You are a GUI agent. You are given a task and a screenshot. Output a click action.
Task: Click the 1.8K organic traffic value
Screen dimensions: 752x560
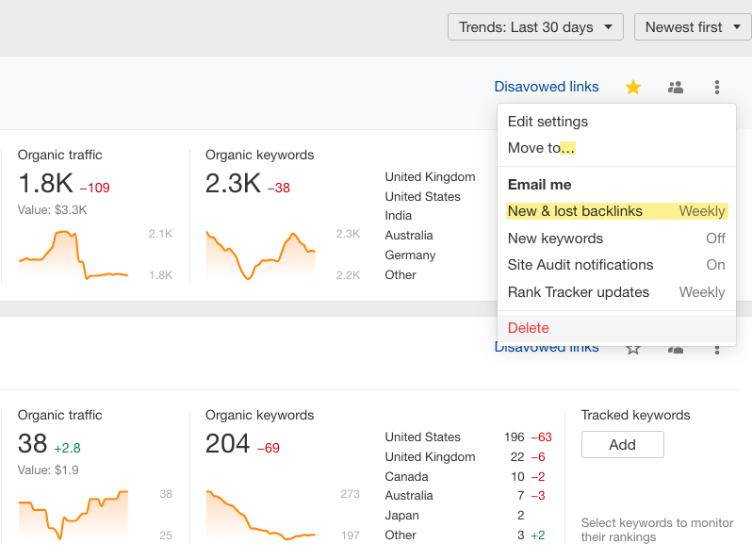click(44, 184)
